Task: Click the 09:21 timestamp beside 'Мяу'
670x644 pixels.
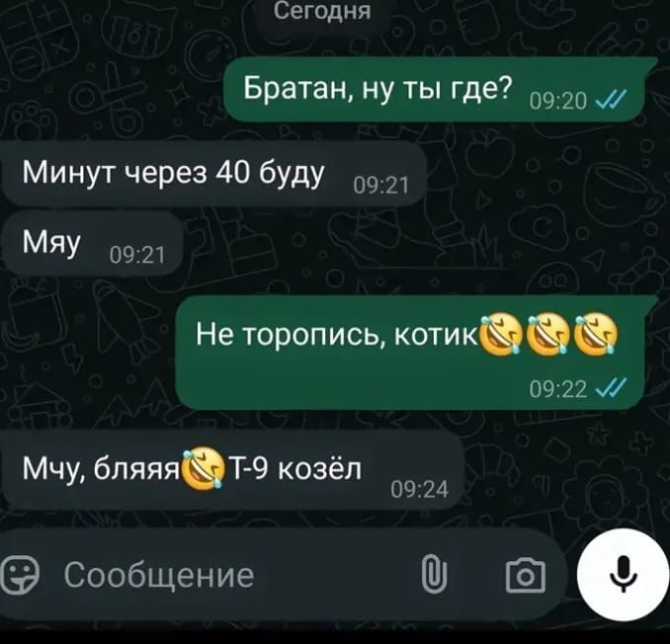Action: pos(137,256)
